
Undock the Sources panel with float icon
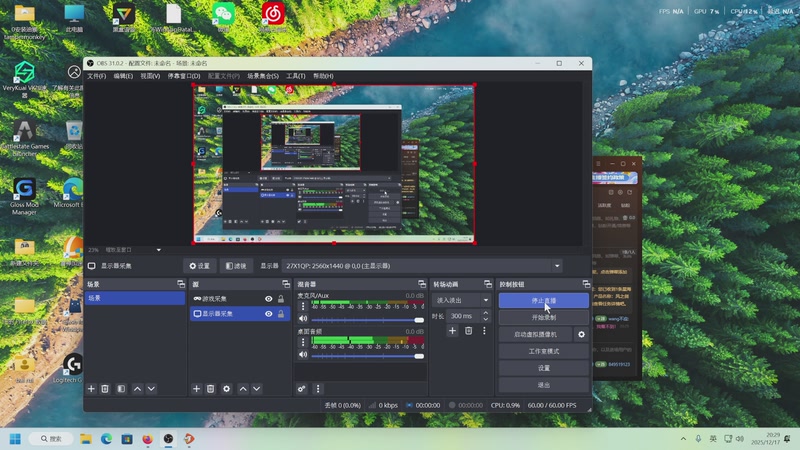pyautogui.click(x=286, y=284)
